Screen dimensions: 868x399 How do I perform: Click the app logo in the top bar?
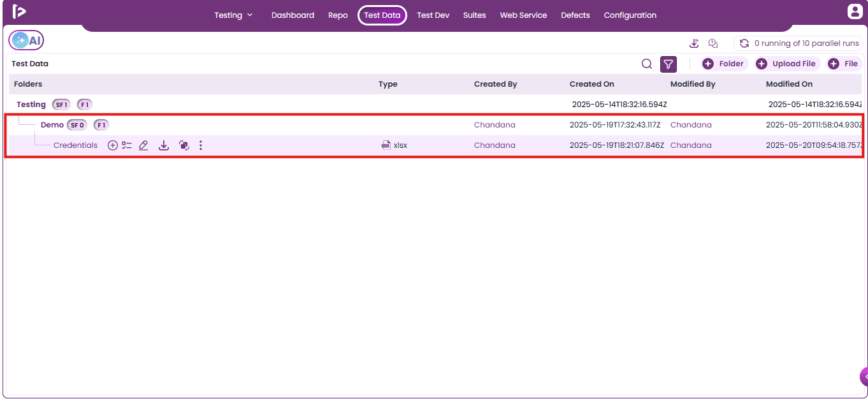(19, 12)
